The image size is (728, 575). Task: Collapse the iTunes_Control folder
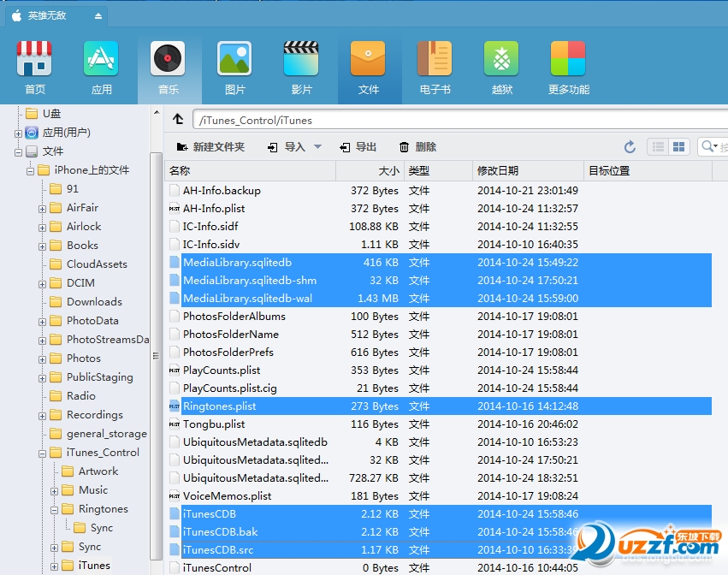pyautogui.click(x=42, y=453)
